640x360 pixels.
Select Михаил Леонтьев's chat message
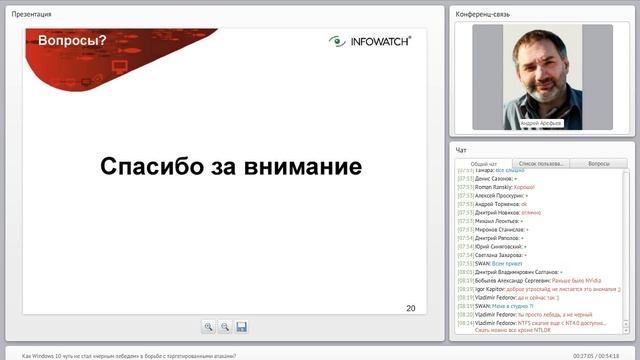(490, 221)
